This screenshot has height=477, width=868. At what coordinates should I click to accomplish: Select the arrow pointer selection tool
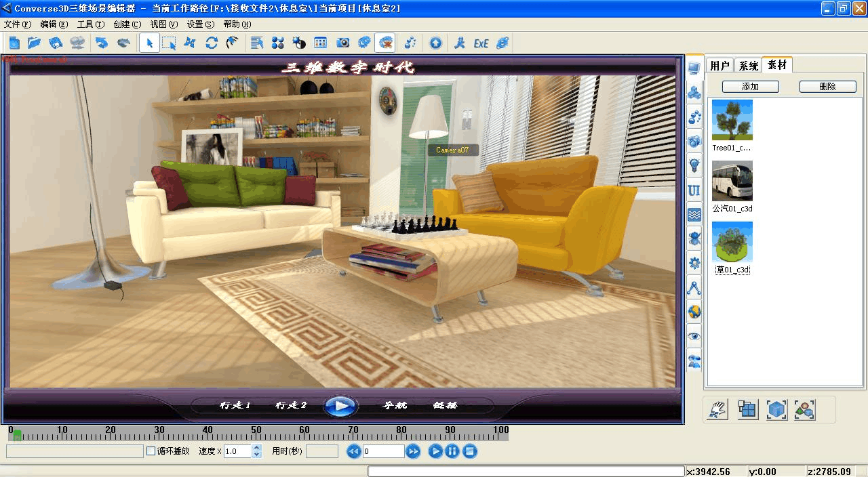pos(149,43)
